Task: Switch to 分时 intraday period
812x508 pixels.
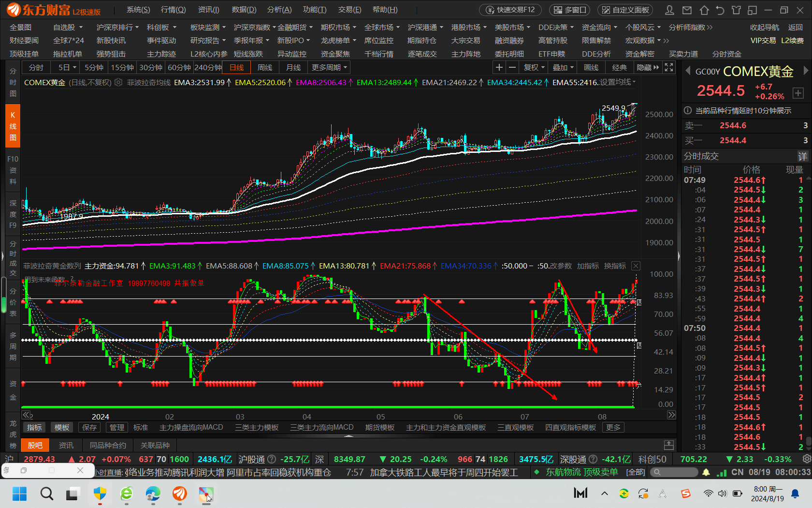Action: click(x=36, y=67)
